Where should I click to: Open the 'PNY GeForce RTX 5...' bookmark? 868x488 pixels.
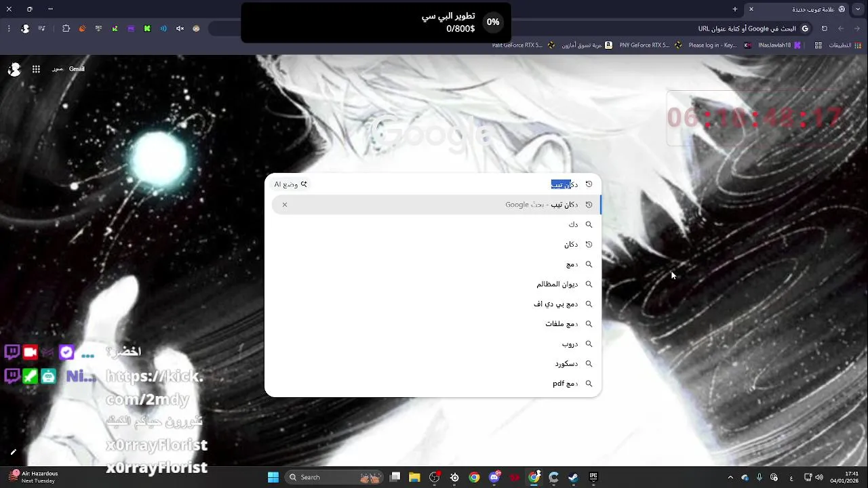[x=650, y=45]
